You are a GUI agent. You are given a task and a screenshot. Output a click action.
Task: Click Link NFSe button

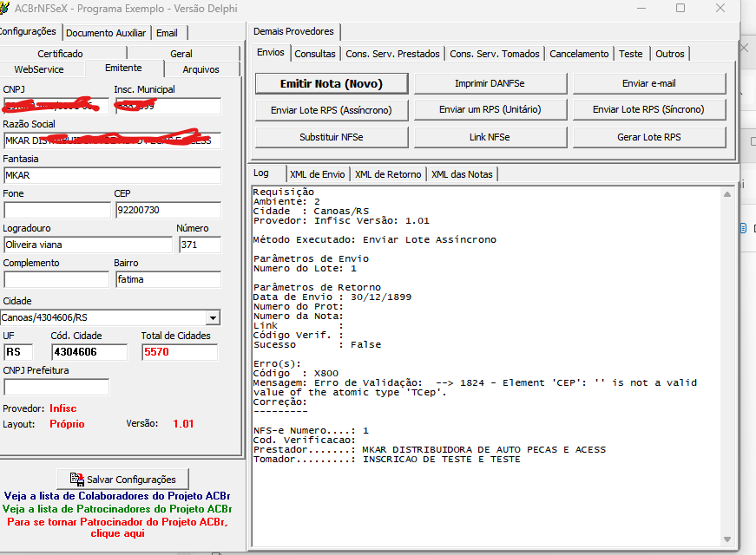click(490, 137)
